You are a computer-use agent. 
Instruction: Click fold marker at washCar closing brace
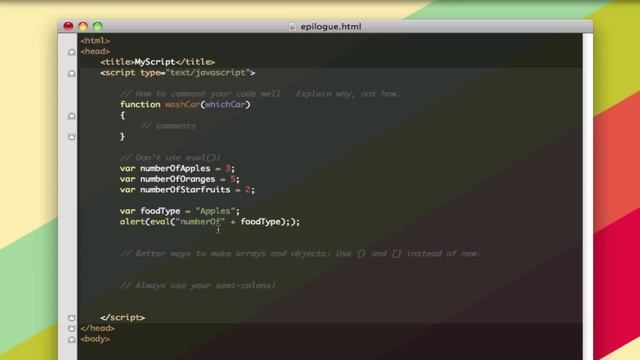click(71, 137)
